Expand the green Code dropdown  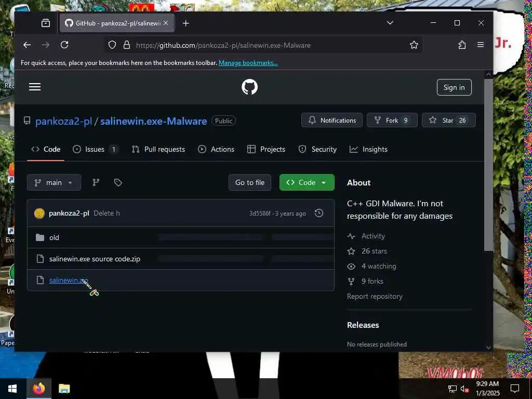[307, 182]
